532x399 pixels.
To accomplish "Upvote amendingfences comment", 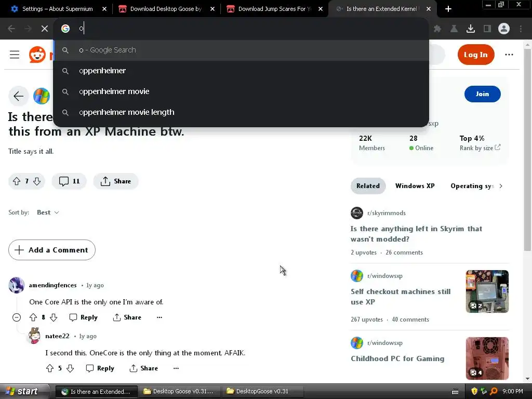I will [33, 317].
